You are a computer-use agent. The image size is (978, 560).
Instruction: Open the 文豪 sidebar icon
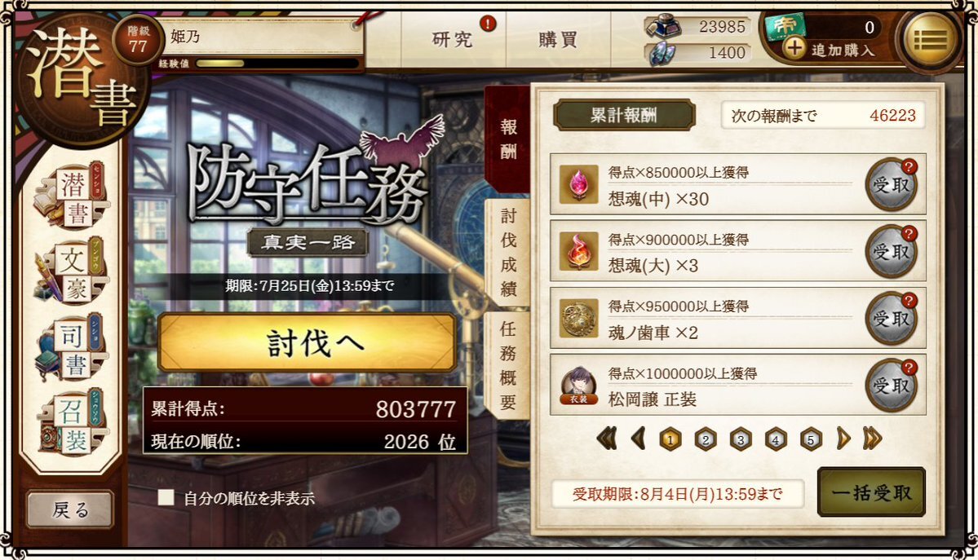point(72,272)
